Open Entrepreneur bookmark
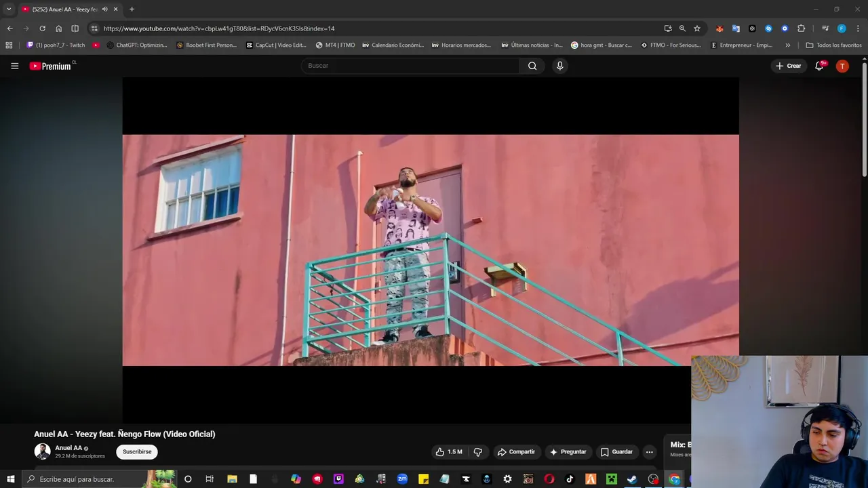Screen dimensions: 868x488 point(741,45)
